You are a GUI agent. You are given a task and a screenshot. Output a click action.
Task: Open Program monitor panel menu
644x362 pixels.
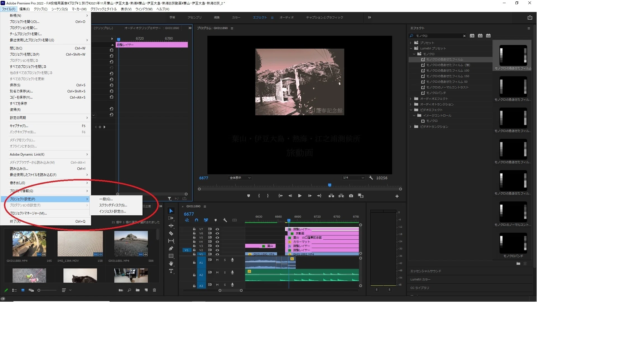coord(232,28)
